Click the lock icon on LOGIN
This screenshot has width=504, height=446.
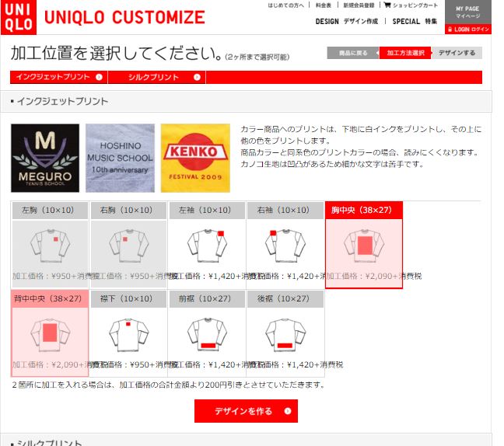tap(450, 30)
